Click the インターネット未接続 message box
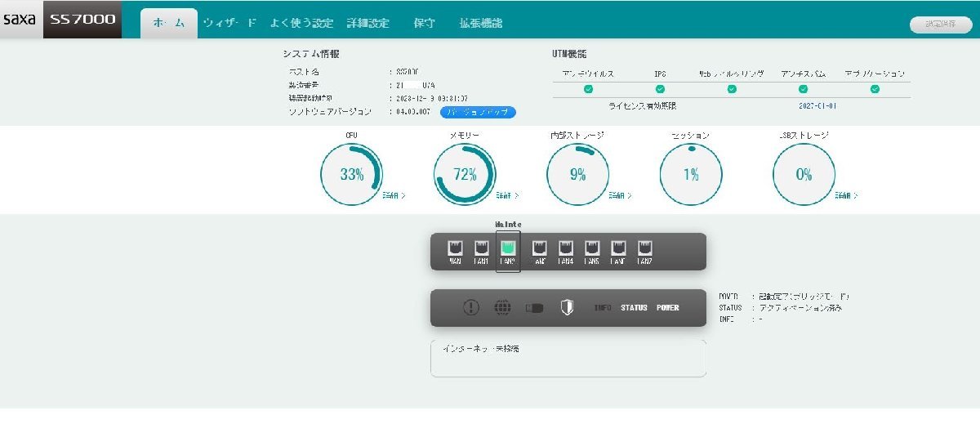This screenshot has height=433, width=980. coord(568,358)
